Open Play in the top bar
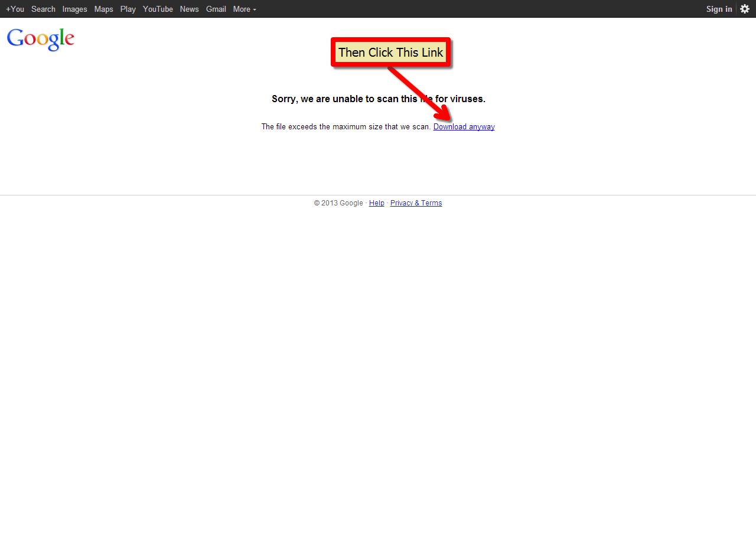Image resolution: width=756 pixels, height=545 pixels. tap(128, 9)
